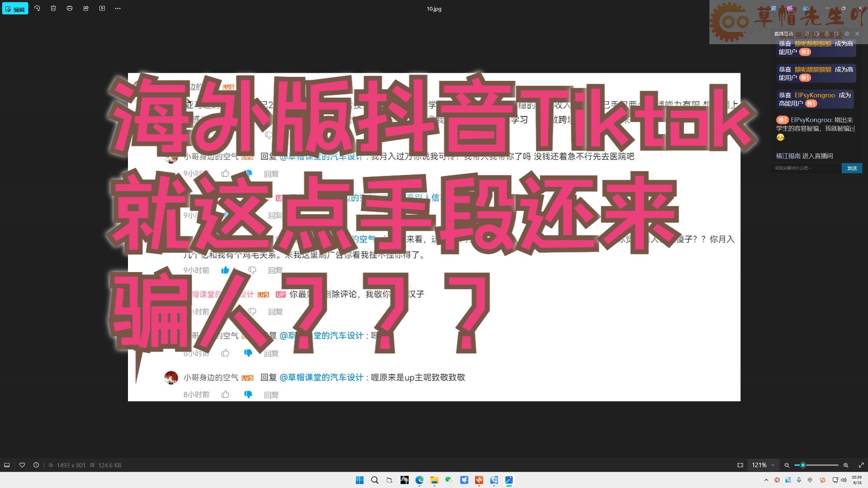Zoom in with the plus magnifier
Viewport: 868px width, 488px height.
pos(846,465)
